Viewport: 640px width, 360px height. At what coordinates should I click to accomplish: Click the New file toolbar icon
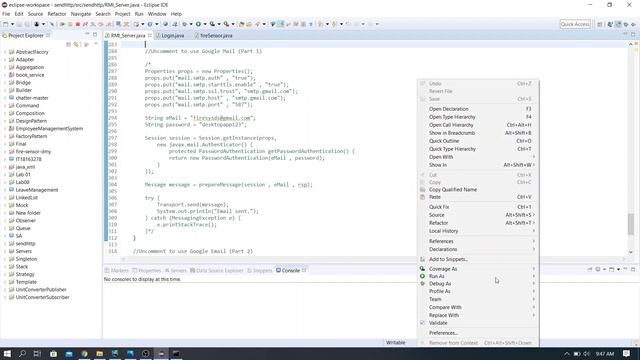(x=5, y=24)
